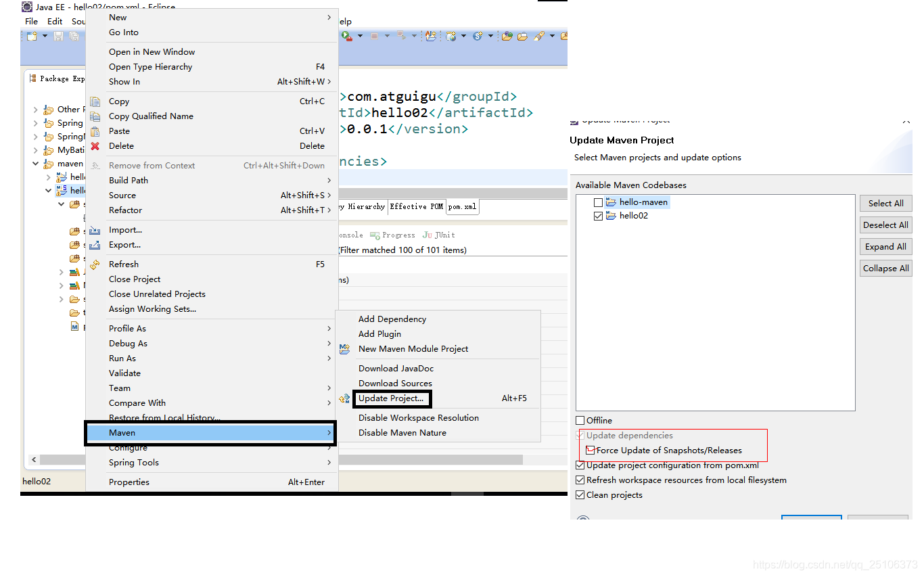The image size is (924, 577).
Task: Enable the Offline checkbox
Action: click(x=580, y=421)
